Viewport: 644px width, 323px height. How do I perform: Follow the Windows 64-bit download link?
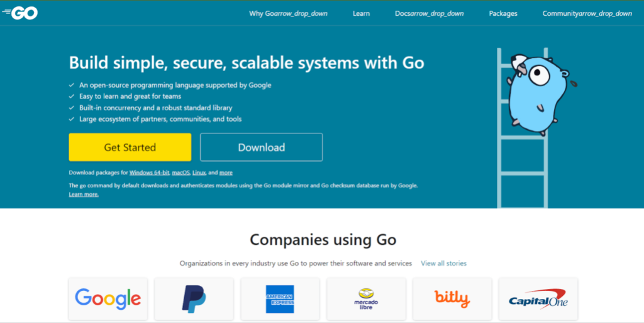(149, 173)
